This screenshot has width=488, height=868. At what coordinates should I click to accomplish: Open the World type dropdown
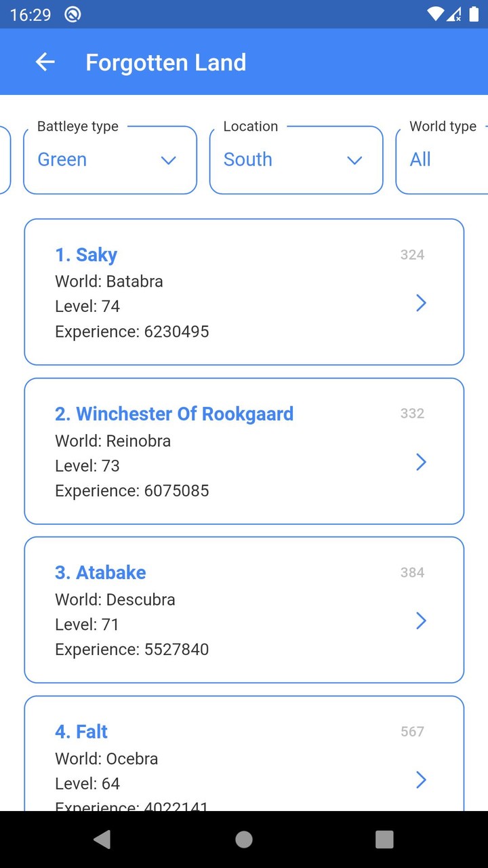point(442,160)
